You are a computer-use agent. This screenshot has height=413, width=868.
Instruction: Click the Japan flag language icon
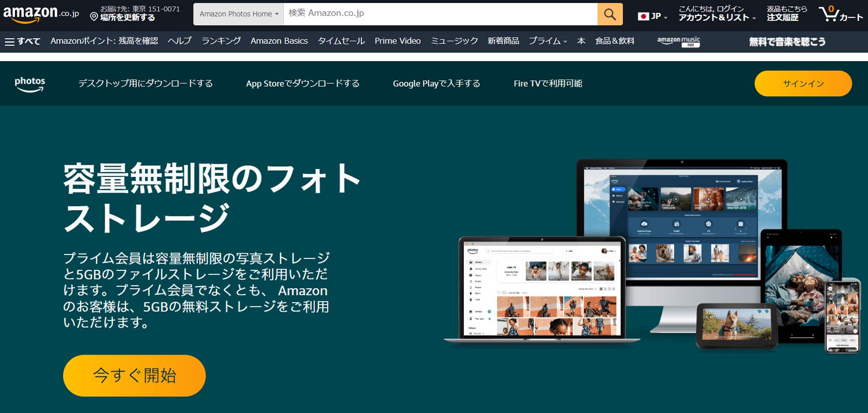coord(643,16)
